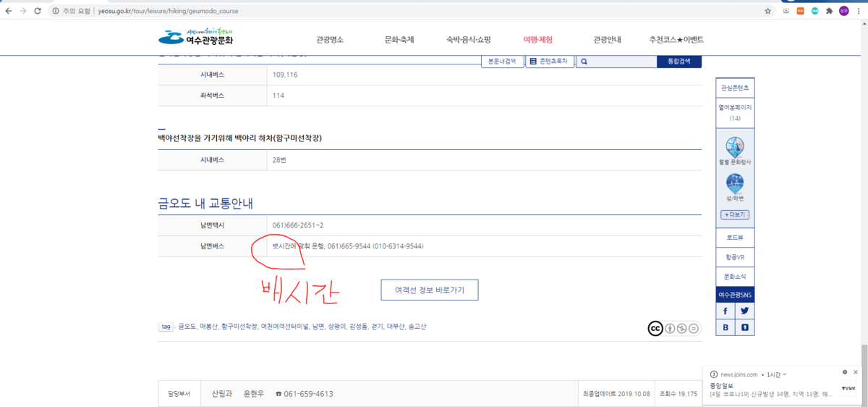
Task: Open the Extensions puzzle piece menu
Action: click(829, 11)
